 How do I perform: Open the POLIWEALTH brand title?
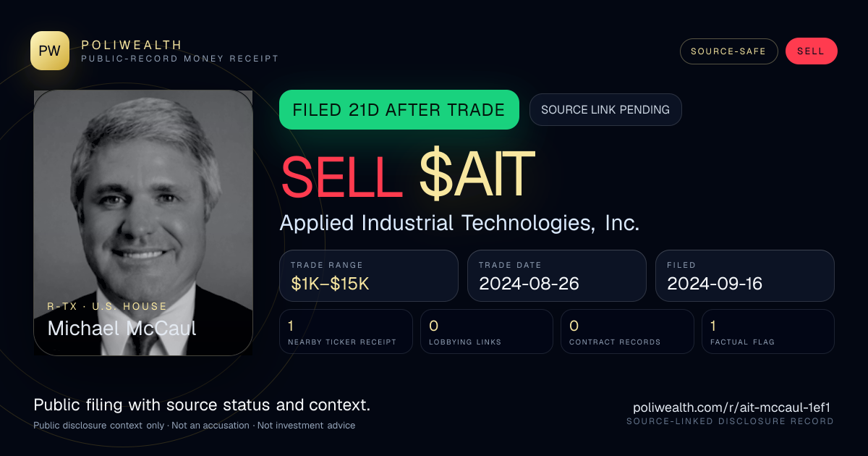[x=132, y=45]
